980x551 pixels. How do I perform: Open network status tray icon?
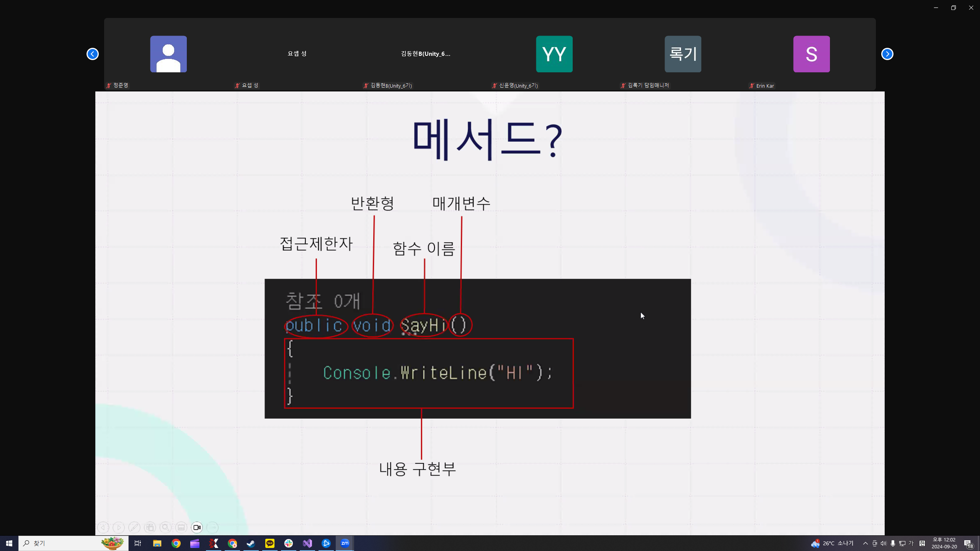point(902,543)
